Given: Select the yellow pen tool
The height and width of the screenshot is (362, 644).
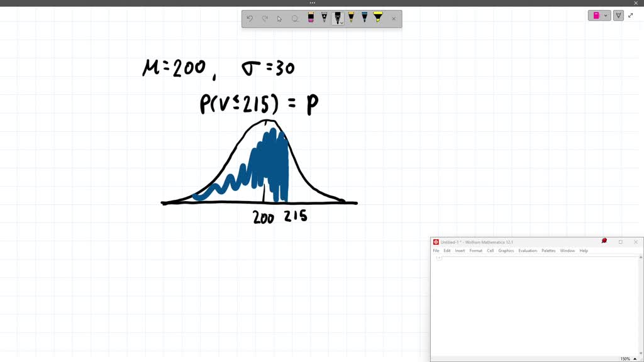Looking at the screenshot, I should tap(351, 18).
